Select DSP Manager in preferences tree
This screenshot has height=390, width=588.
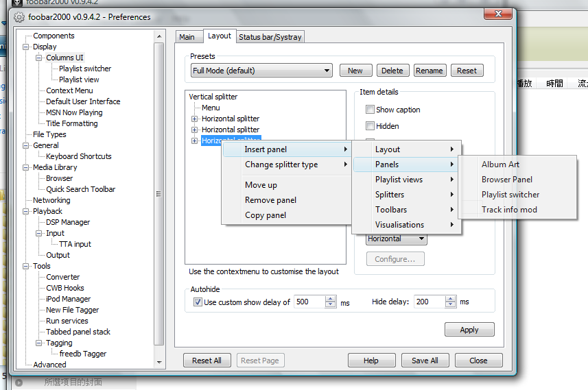point(68,222)
